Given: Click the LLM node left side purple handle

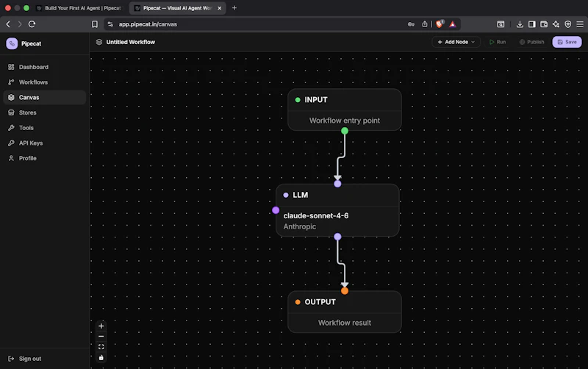Looking at the screenshot, I should (x=276, y=210).
